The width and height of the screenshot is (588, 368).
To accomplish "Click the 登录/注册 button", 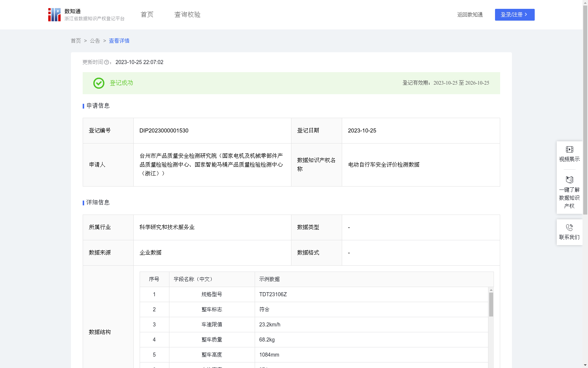I will 515,15.
